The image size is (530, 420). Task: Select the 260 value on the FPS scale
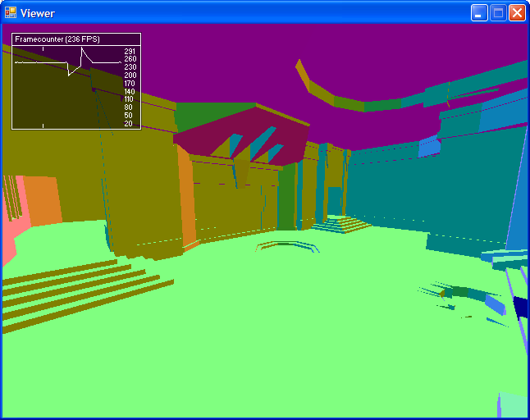coord(130,59)
